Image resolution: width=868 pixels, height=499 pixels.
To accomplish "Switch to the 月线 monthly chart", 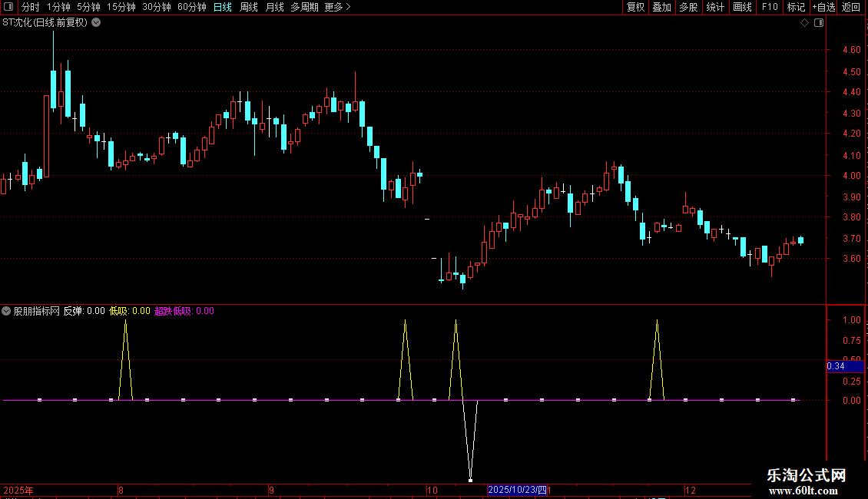I will click(x=274, y=7).
